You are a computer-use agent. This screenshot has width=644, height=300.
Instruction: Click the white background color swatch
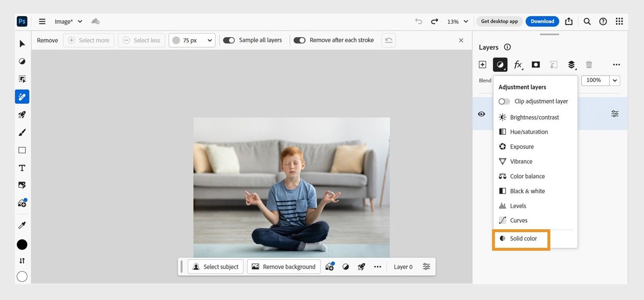pyautogui.click(x=22, y=277)
